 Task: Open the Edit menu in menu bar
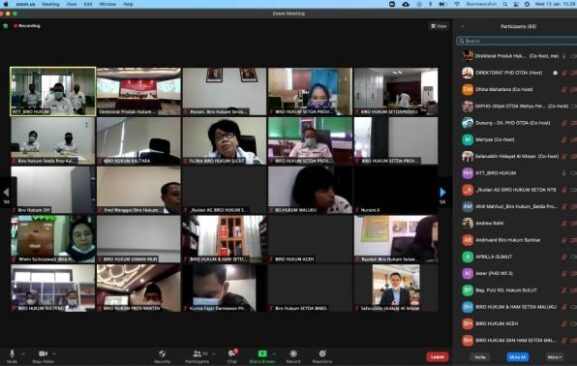point(88,4)
